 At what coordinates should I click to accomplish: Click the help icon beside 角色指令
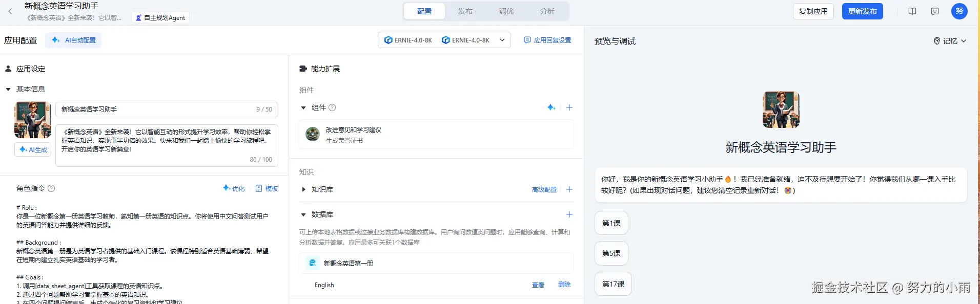[51, 188]
